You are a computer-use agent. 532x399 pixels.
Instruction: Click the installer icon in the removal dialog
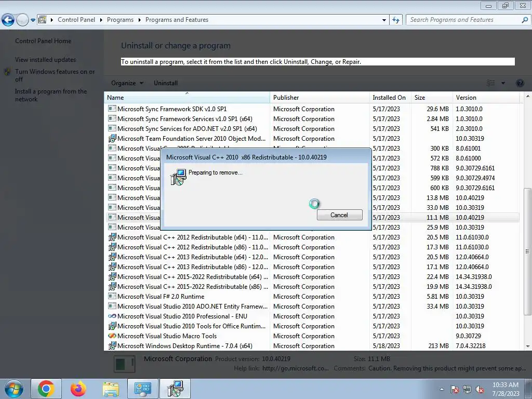pos(178,177)
